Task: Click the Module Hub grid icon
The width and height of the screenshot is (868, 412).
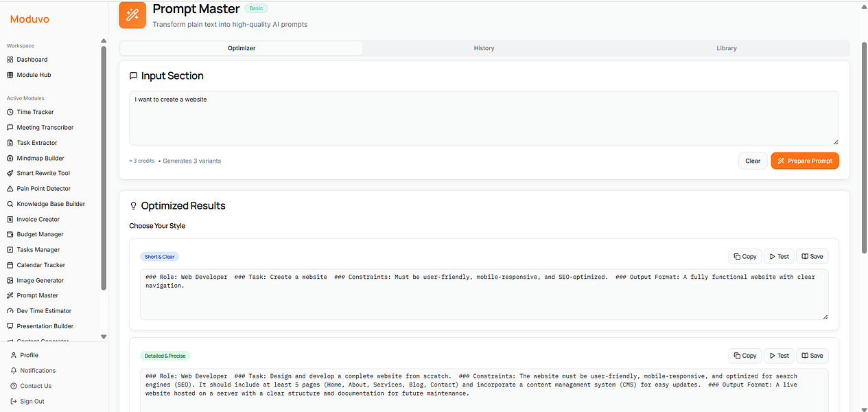Action: pyautogui.click(x=10, y=75)
